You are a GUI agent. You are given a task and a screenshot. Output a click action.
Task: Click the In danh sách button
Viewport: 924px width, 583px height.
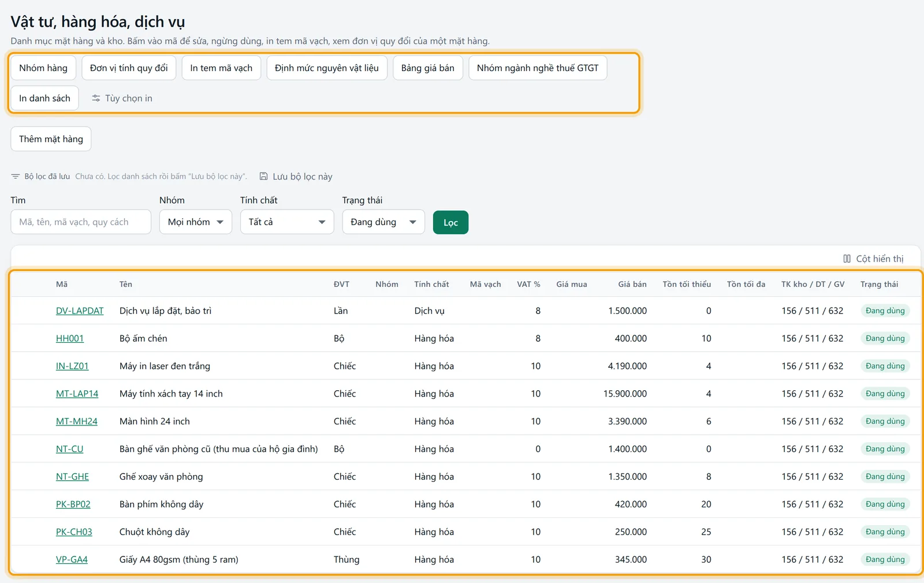[44, 98]
